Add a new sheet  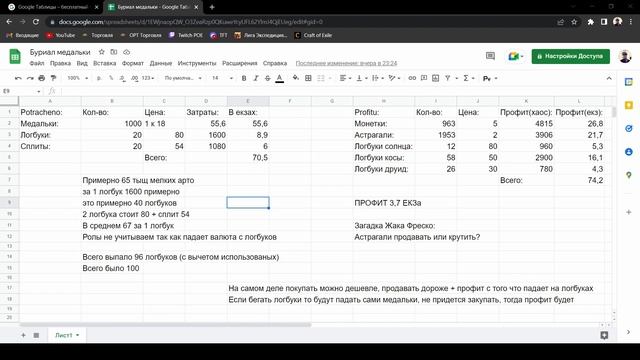(x=23, y=335)
